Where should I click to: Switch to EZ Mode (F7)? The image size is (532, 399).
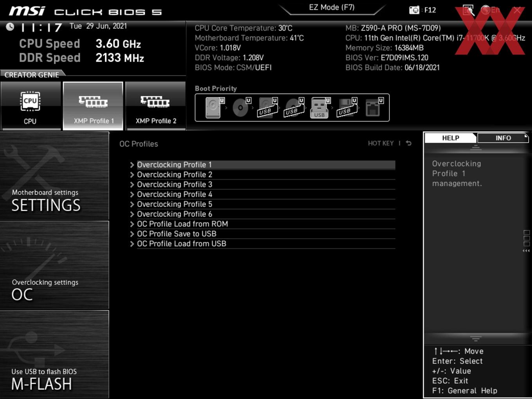(x=332, y=7)
